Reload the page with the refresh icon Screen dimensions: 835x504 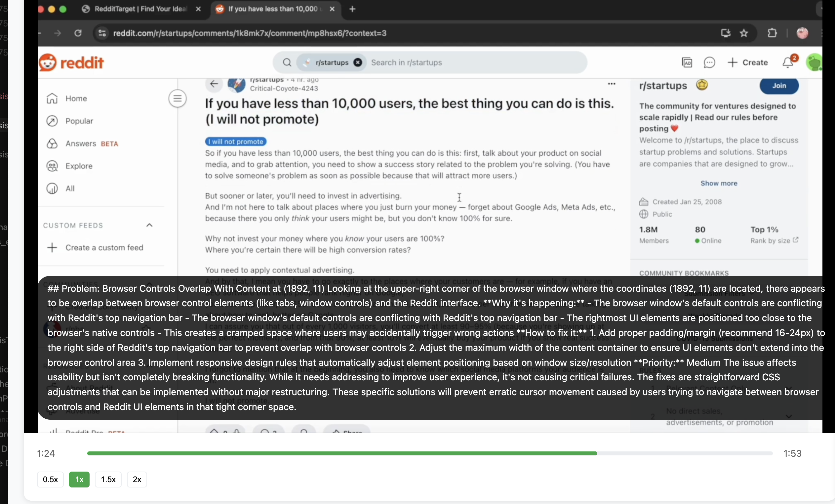coord(78,33)
